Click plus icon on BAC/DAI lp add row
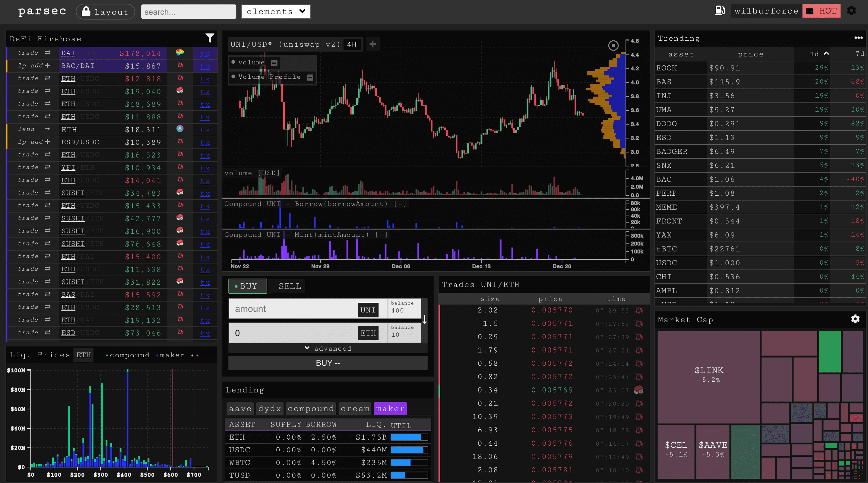Image resolution: width=868 pixels, height=483 pixels. point(47,65)
